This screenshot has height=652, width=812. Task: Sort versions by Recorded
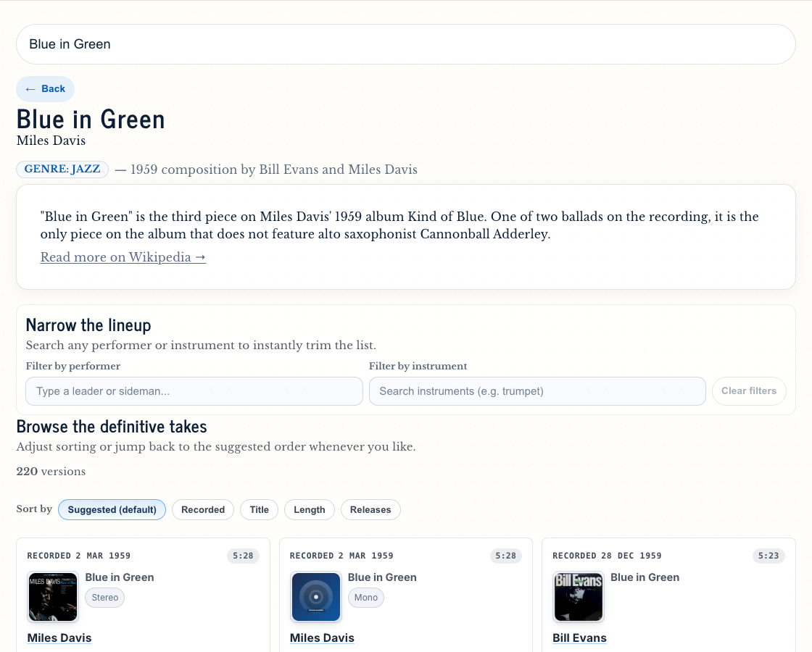tap(203, 510)
